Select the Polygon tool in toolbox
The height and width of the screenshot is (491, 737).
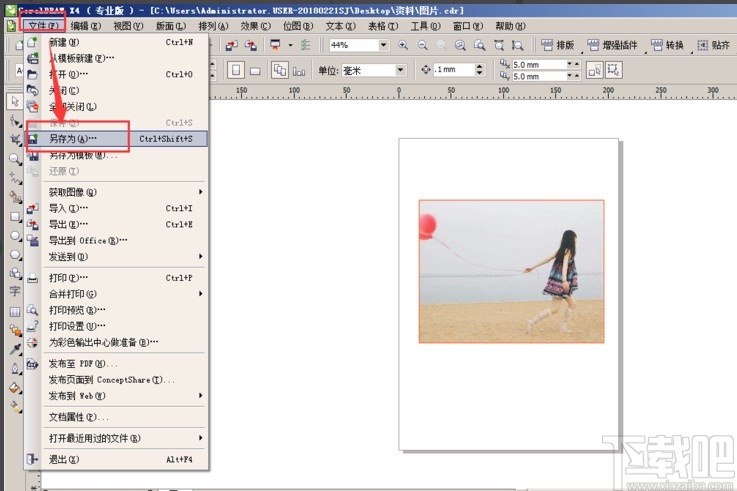point(15,255)
